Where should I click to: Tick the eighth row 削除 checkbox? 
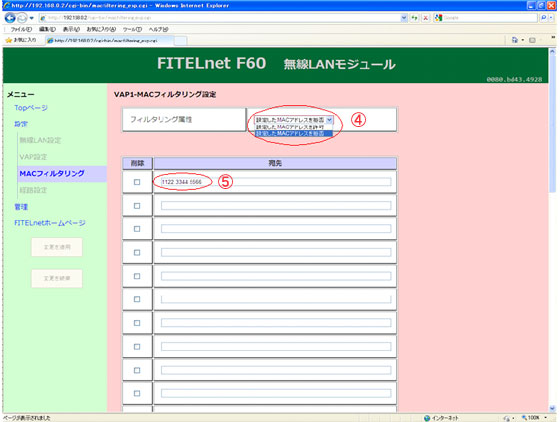(137, 347)
